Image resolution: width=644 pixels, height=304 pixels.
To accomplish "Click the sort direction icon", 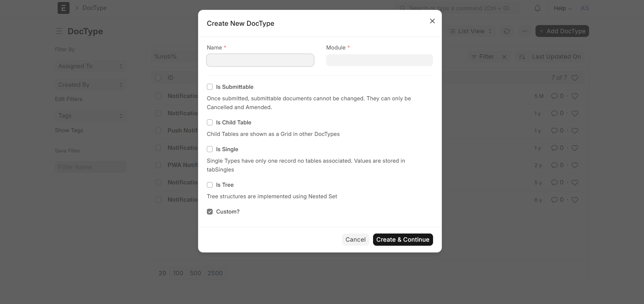I will click(x=522, y=57).
